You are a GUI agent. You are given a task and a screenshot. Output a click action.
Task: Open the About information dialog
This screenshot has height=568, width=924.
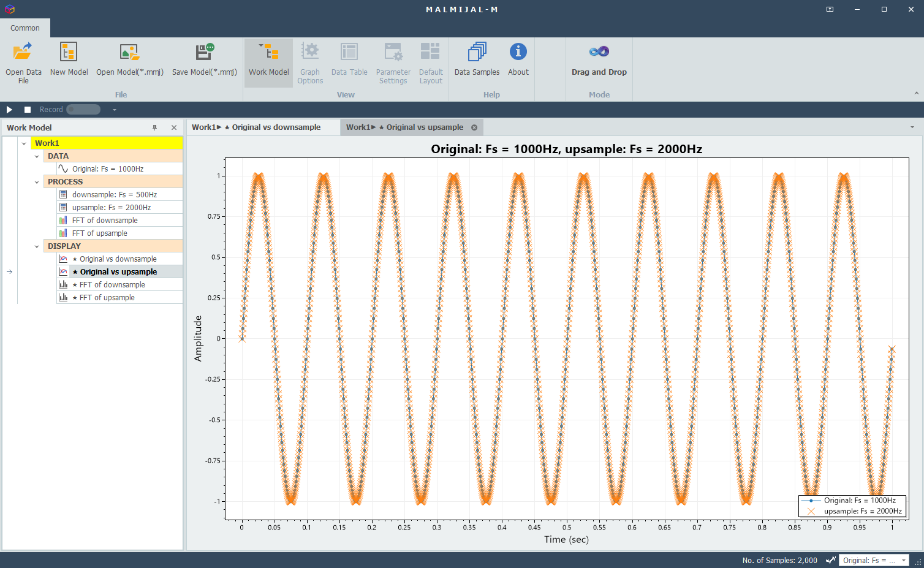[518, 62]
